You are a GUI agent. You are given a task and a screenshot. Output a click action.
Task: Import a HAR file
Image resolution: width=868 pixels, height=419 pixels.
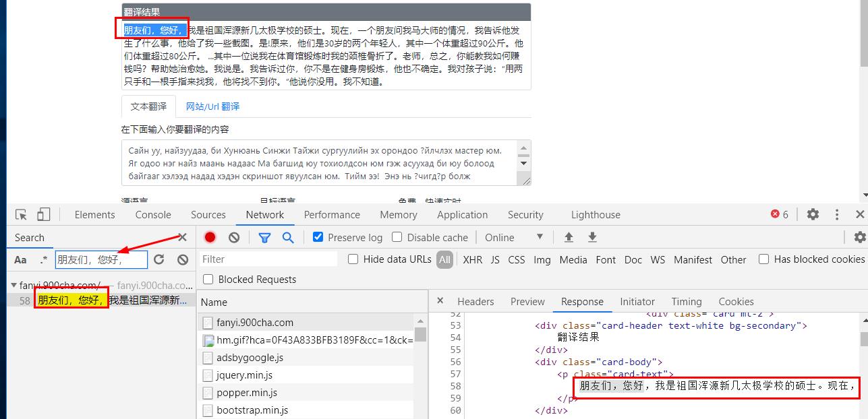pos(568,237)
